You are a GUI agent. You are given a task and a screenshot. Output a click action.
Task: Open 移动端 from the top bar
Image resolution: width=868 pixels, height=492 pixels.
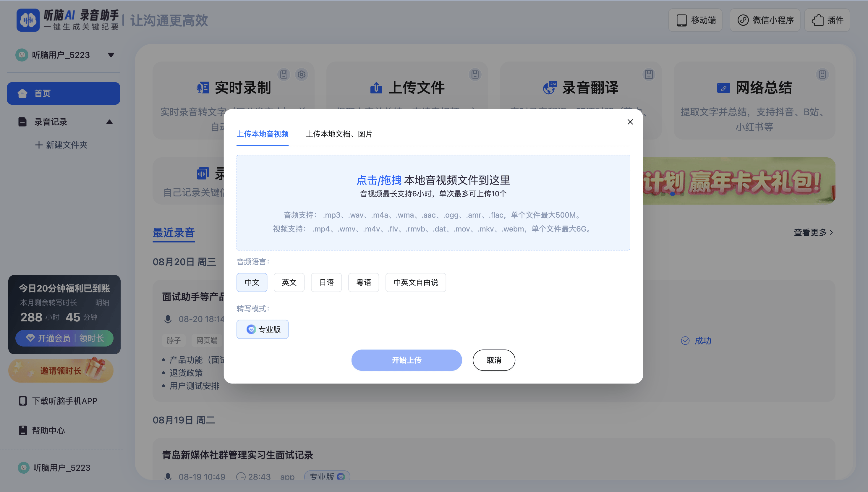pyautogui.click(x=695, y=20)
